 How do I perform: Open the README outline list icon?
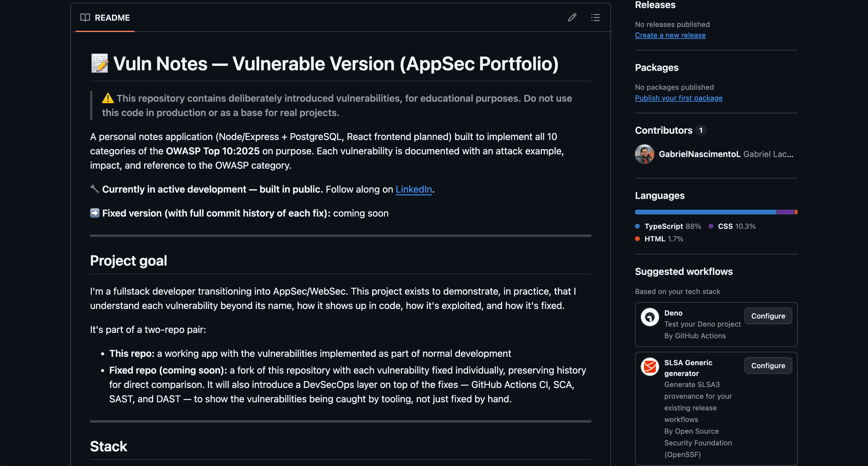(596, 17)
